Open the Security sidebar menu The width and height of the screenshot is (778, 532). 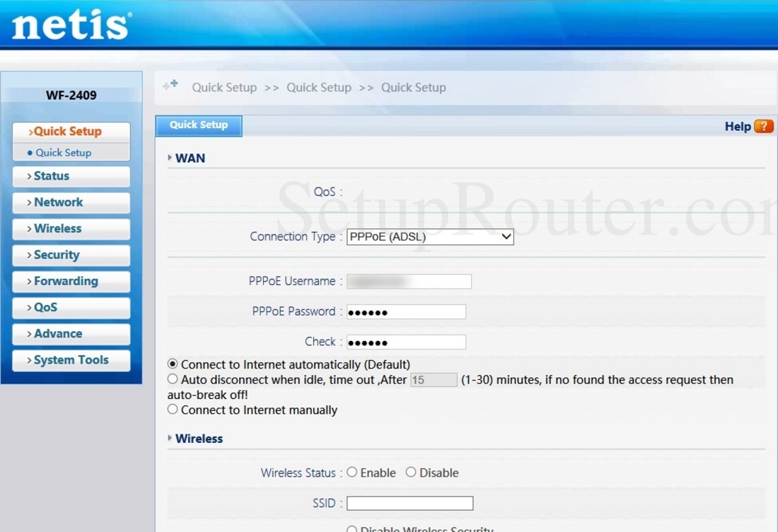pyautogui.click(x=71, y=255)
